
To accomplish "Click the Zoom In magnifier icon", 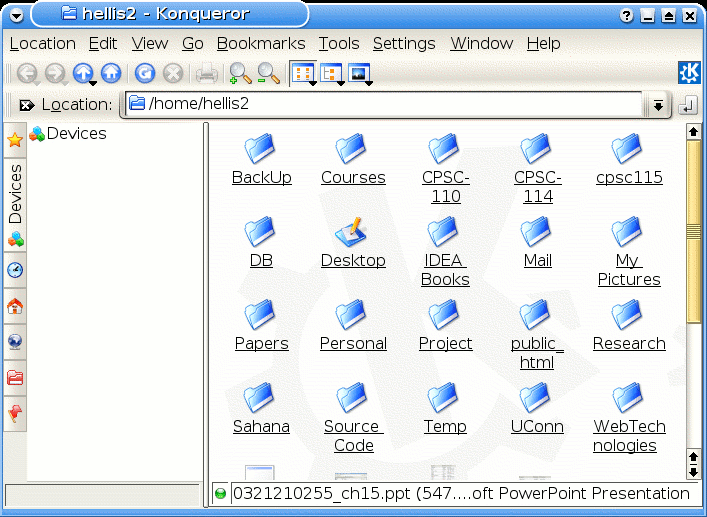I will pos(240,73).
